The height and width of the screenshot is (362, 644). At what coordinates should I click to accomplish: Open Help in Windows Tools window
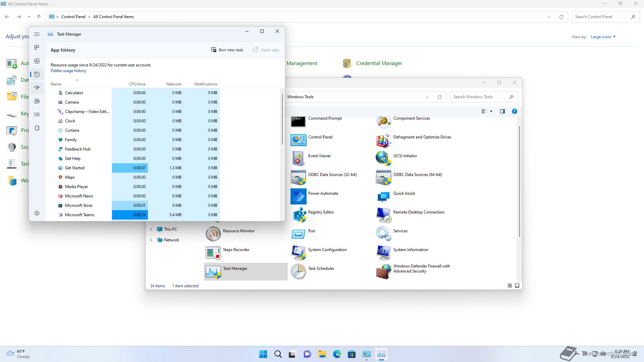[x=515, y=111]
